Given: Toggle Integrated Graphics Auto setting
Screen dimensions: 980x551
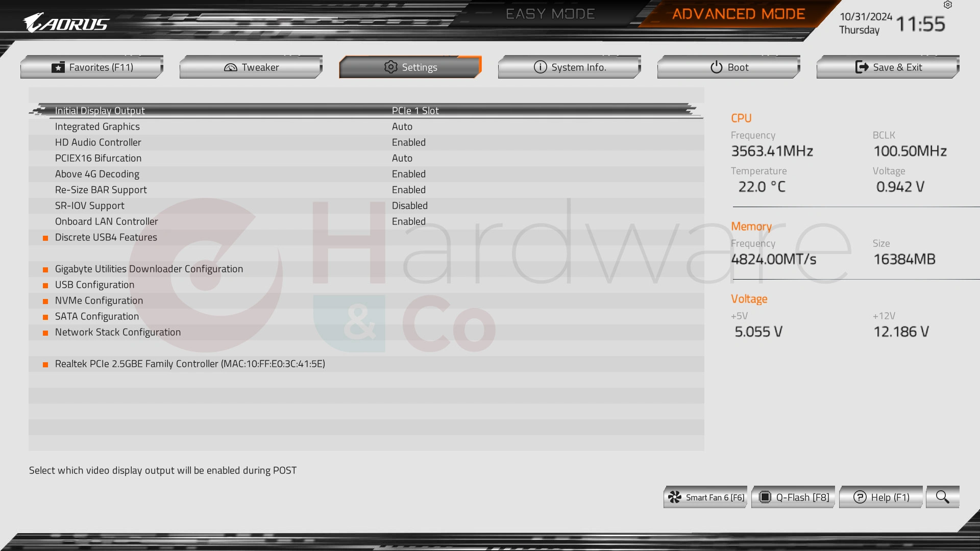Looking at the screenshot, I should 402,126.
